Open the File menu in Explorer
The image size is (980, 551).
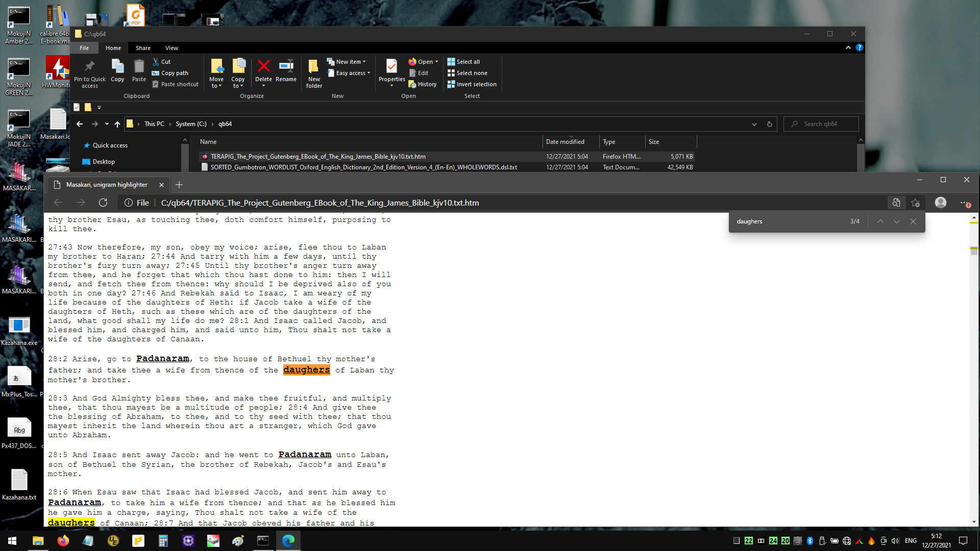pyautogui.click(x=84, y=48)
